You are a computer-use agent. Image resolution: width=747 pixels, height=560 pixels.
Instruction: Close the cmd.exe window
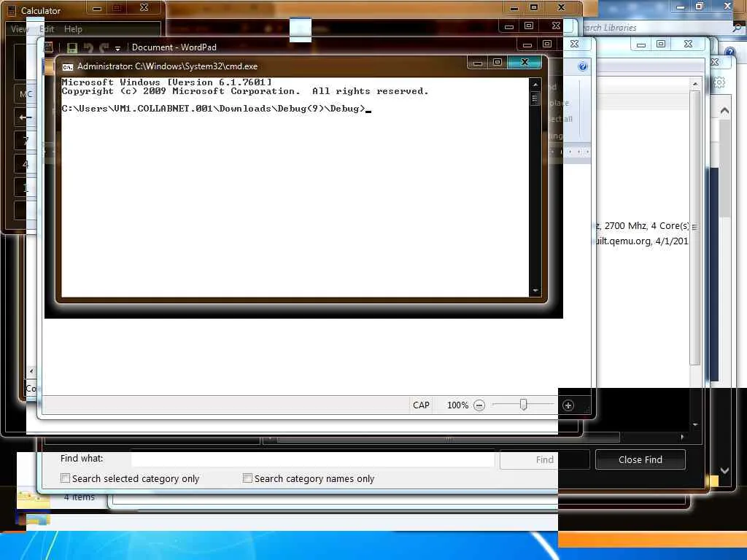525,62
